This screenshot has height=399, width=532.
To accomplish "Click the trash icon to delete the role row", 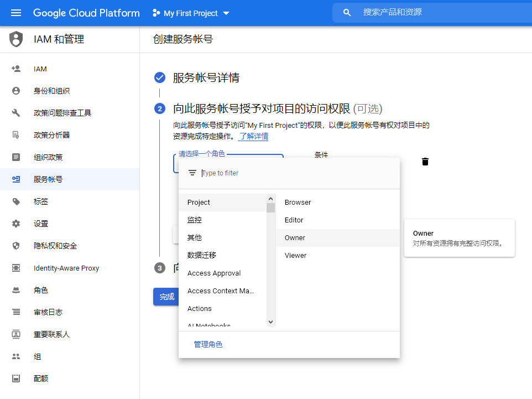I will tap(425, 162).
